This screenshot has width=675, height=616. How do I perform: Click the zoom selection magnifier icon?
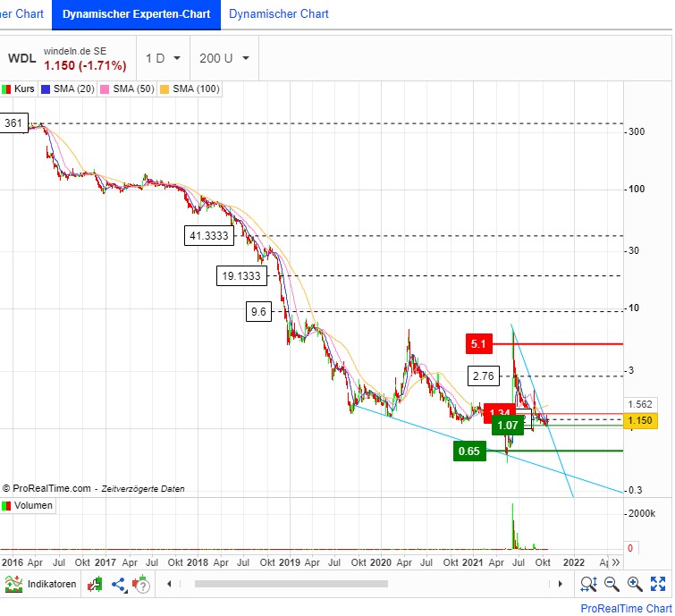588,585
